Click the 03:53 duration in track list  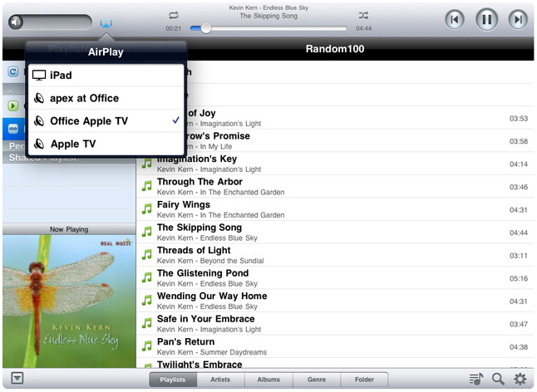[519, 119]
